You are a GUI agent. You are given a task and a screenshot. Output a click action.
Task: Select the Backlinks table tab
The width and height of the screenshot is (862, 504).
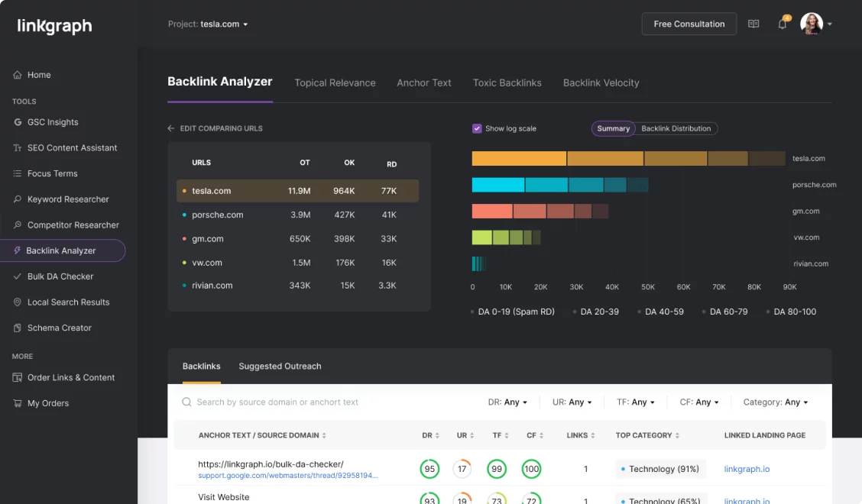201,366
